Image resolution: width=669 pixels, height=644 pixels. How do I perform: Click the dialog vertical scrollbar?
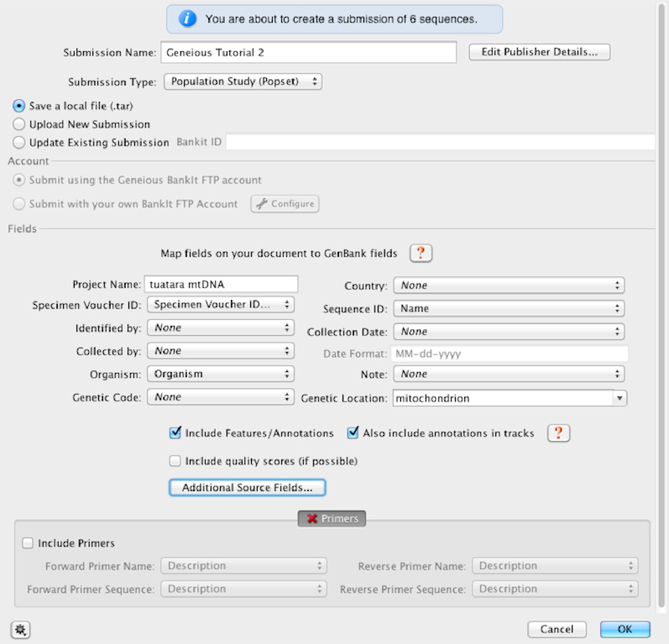click(661, 305)
